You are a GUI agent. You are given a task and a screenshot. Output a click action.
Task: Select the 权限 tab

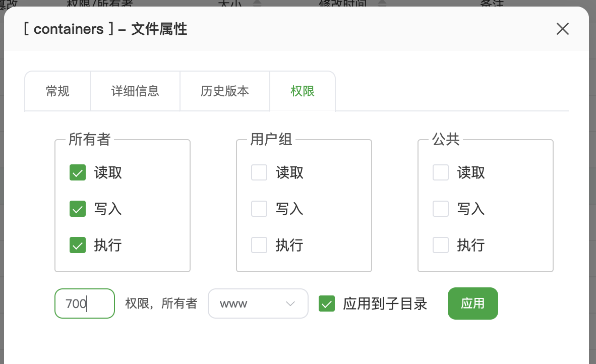pyautogui.click(x=303, y=91)
